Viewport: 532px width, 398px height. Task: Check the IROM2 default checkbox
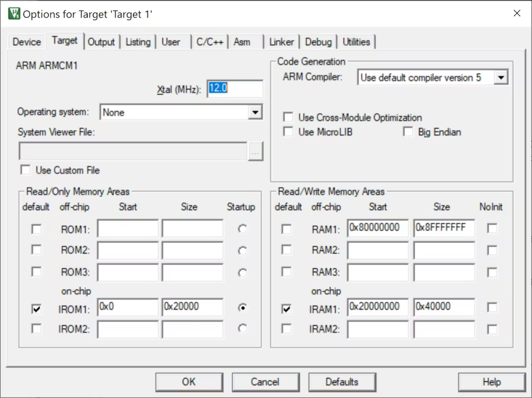pos(36,329)
